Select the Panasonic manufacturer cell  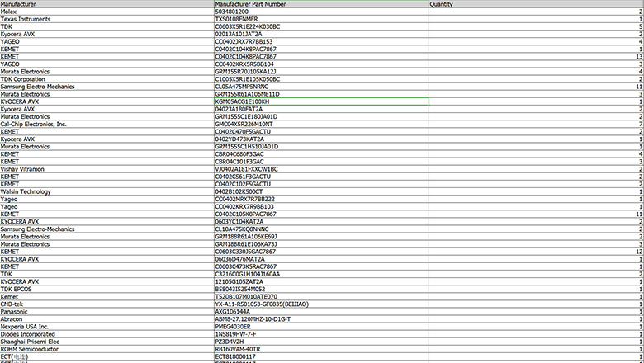[x=107, y=311]
